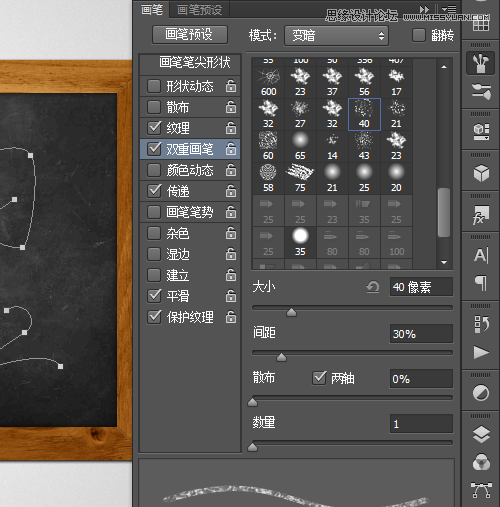Uncheck the 双重画笔 checkbox
This screenshot has width=500, height=507.
pyautogui.click(x=154, y=149)
